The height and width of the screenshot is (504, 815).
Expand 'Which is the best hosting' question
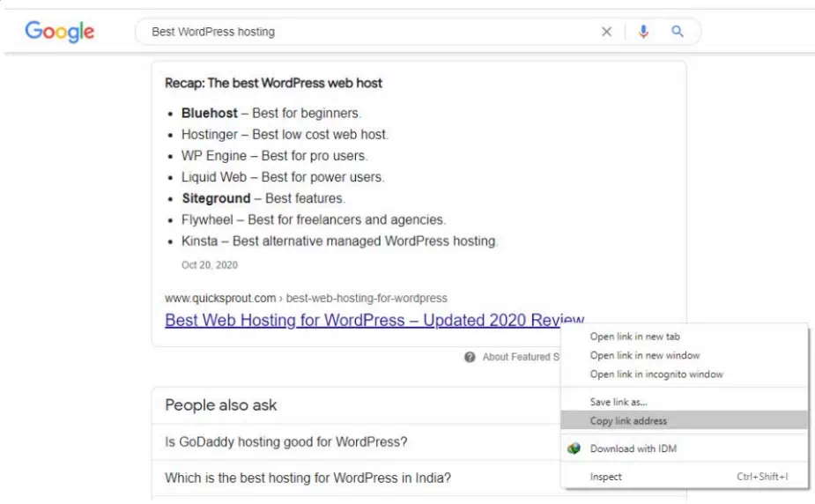[x=307, y=478]
